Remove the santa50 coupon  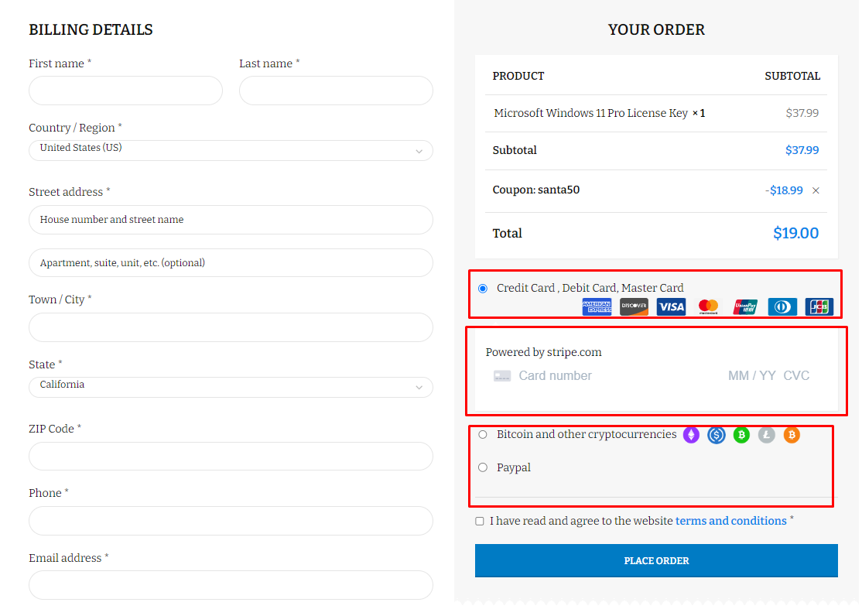[816, 190]
